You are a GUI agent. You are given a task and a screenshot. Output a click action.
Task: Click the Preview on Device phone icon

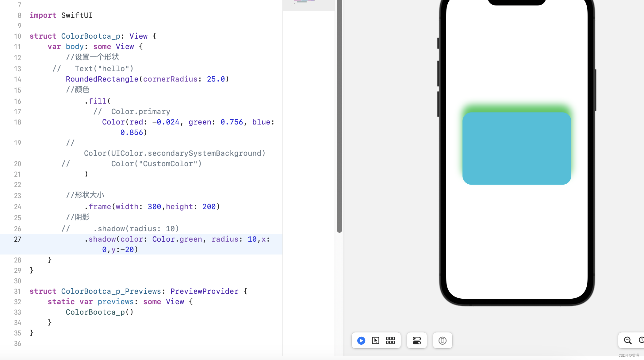[x=442, y=340]
